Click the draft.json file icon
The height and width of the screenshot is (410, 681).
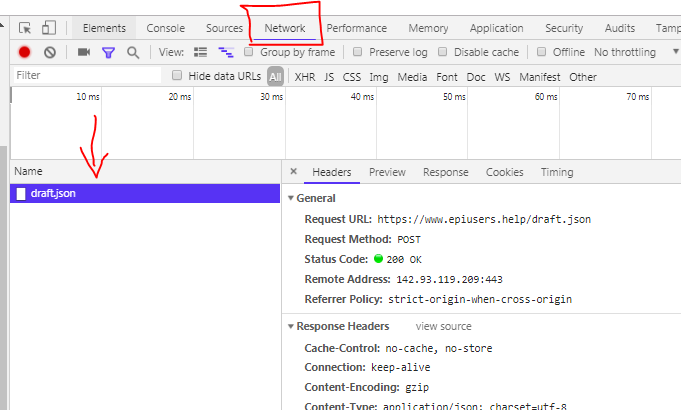click(x=21, y=194)
